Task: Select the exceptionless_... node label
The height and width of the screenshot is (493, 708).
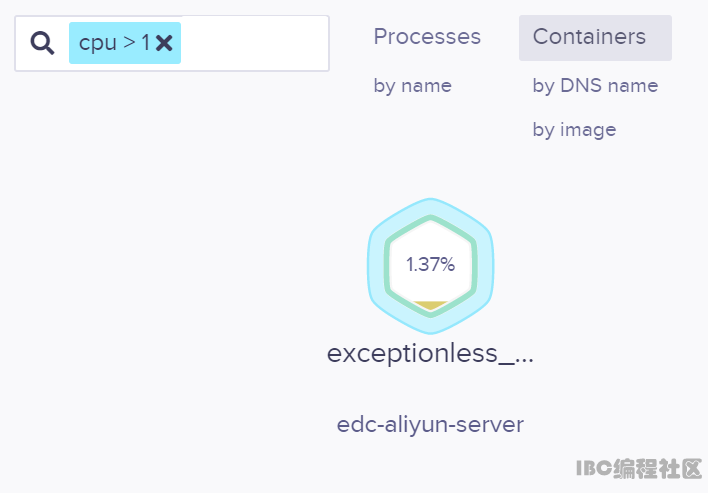Action: click(x=430, y=353)
